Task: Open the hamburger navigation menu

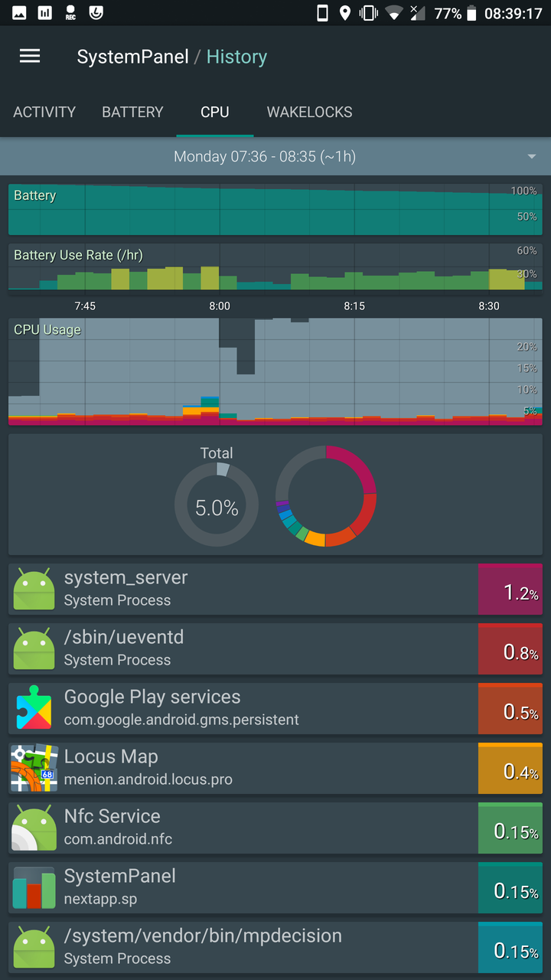Action: 30,56
